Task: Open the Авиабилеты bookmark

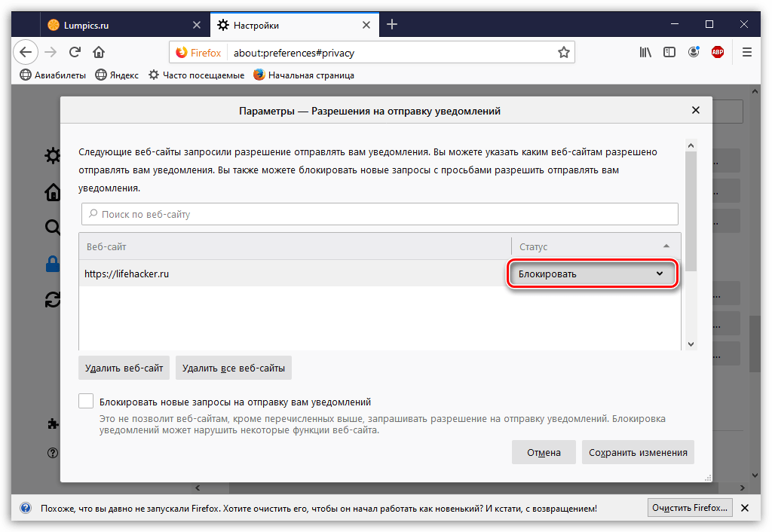Action: pos(53,75)
